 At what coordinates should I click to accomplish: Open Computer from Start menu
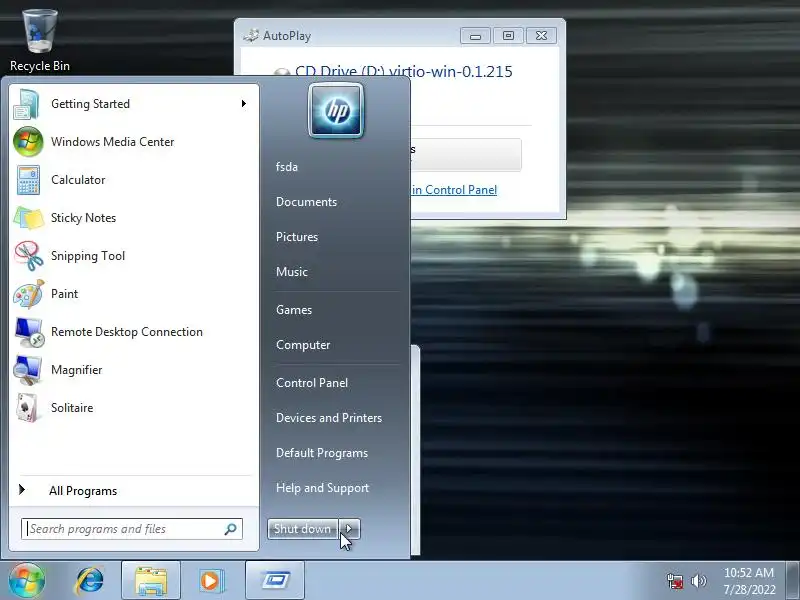(303, 345)
